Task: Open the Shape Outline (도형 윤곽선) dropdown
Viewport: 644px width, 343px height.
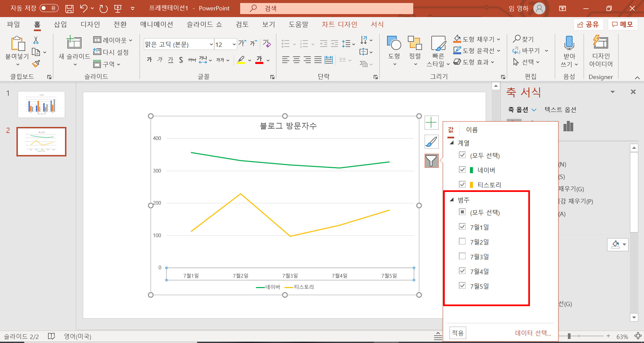Action: point(498,51)
